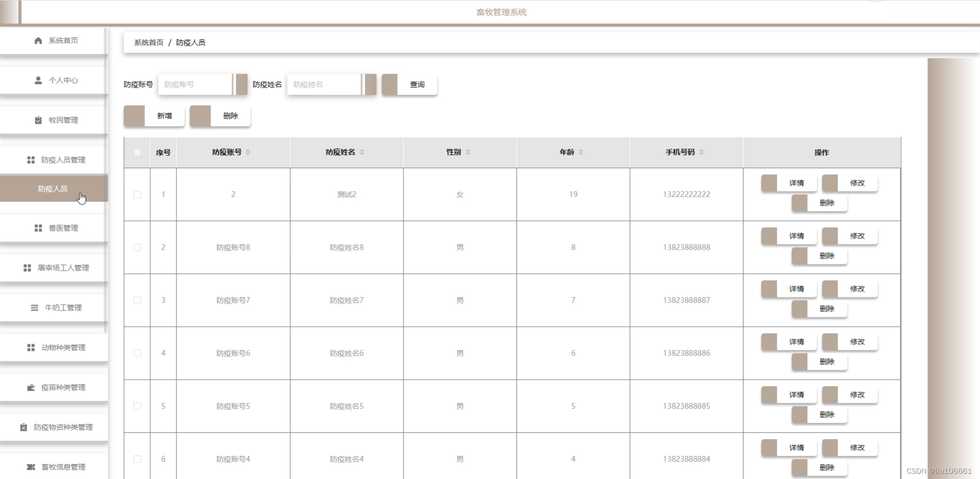Screen dimensions: 980x479
Task: Click 详情 for row 防疫账号8
Action: (789, 236)
